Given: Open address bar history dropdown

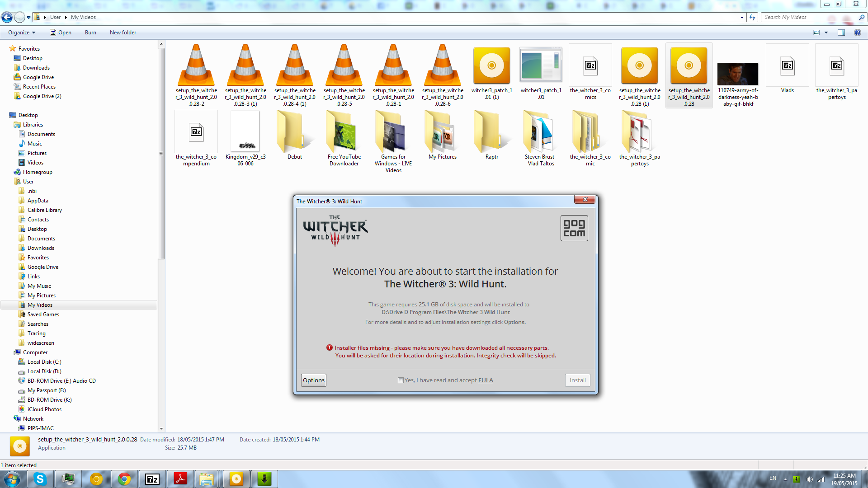Looking at the screenshot, I should pos(742,18).
